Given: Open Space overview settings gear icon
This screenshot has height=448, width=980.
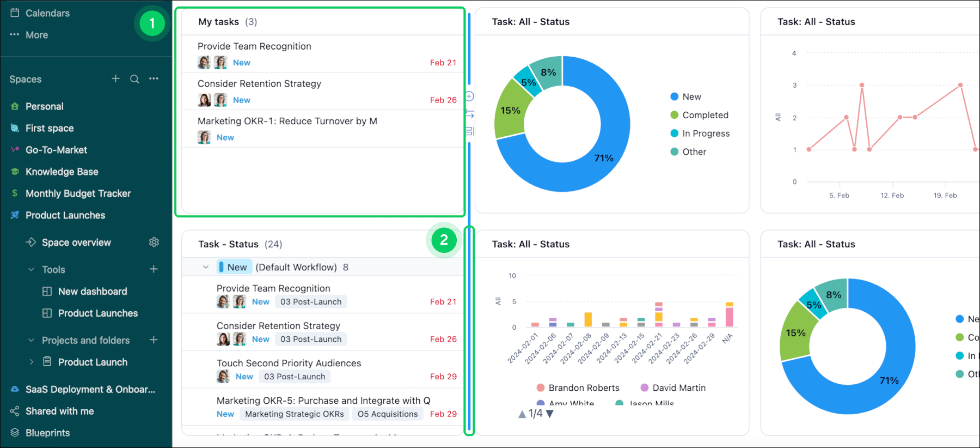Looking at the screenshot, I should click(154, 243).
